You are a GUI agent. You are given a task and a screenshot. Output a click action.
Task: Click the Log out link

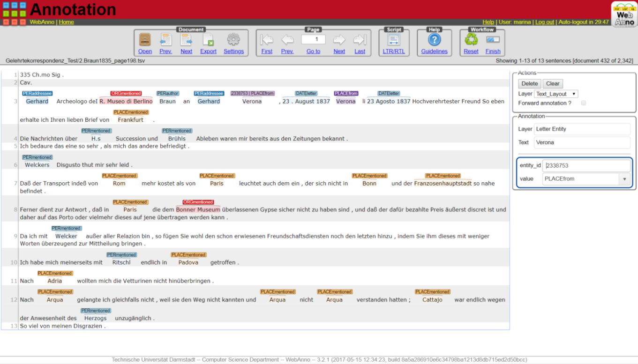(x=545, y=22)
